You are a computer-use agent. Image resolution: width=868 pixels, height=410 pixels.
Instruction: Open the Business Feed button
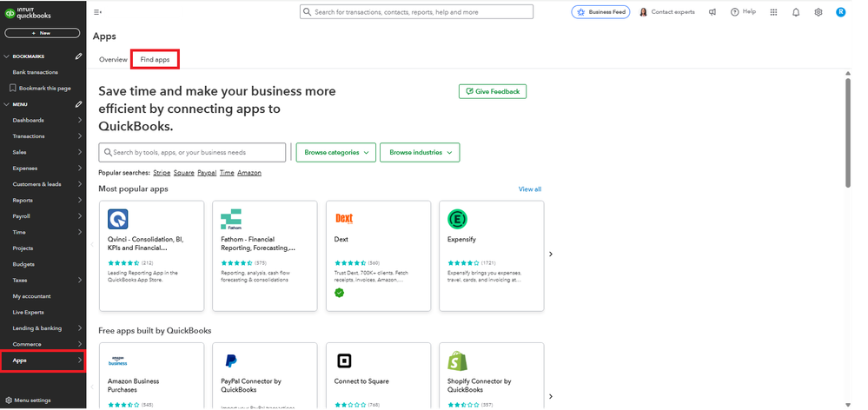[600, 12]
